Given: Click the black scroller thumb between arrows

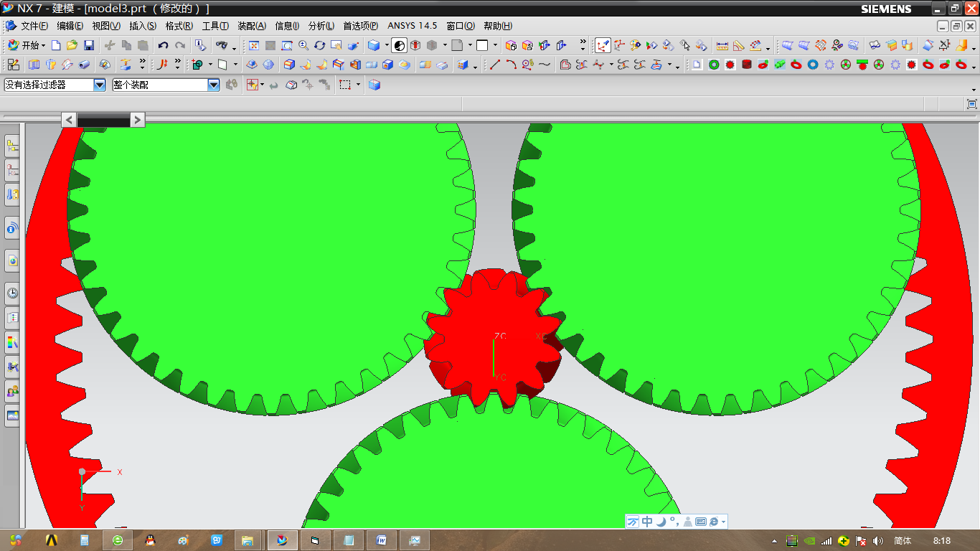Looking at the screenshot, I should pyautogui.click(x=103, y=120).
